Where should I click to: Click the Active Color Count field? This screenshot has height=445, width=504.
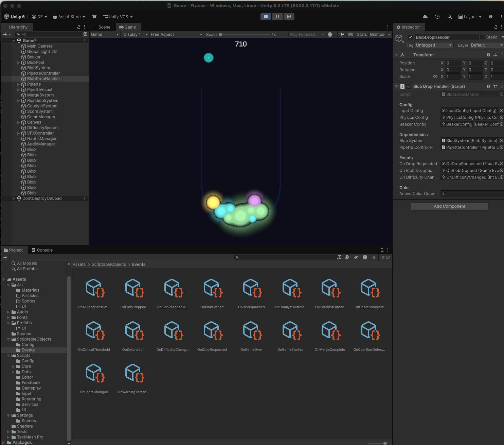pyautogui.click(x=471, y=194)
